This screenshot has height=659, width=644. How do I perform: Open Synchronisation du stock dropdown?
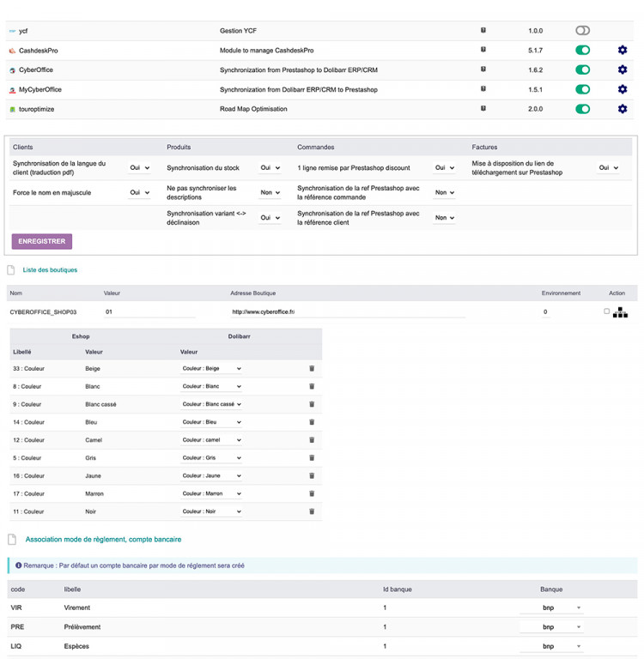pyautogui.click(x=270, y=168)
